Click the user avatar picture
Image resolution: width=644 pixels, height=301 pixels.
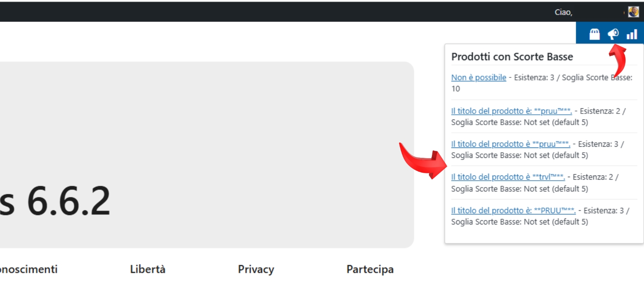pyautogui.click(x=634, y=12)
